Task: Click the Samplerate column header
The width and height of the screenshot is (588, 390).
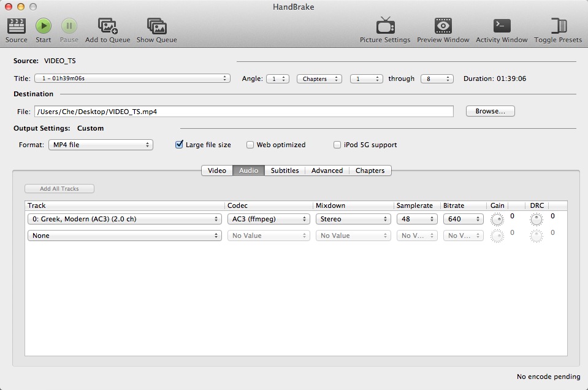Action: (x=417, y=205)
